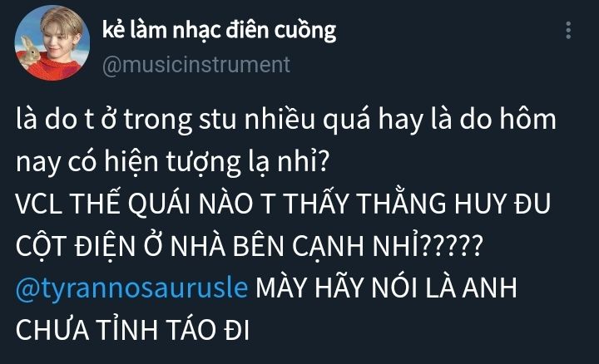The height and width of the screenshot is (364, 599).
Task: Click the name 'HUY' in the tweet
Action: (x=480, y=204)
